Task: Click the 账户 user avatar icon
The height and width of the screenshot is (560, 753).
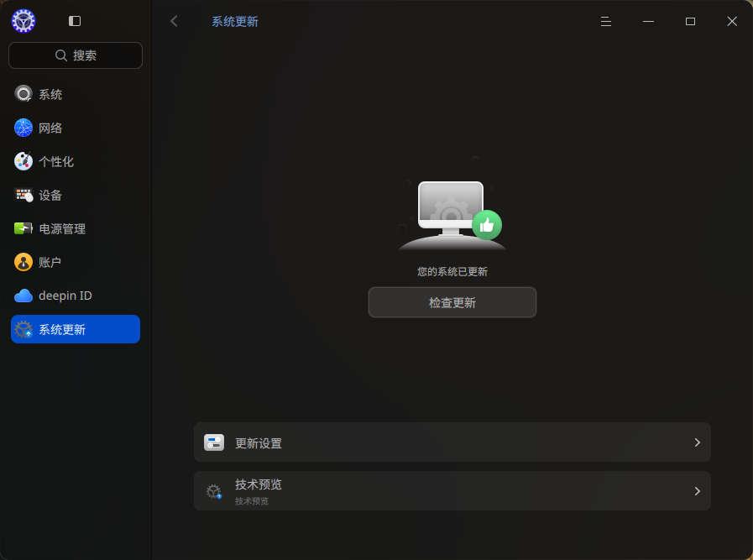Action: click(23, 262)
